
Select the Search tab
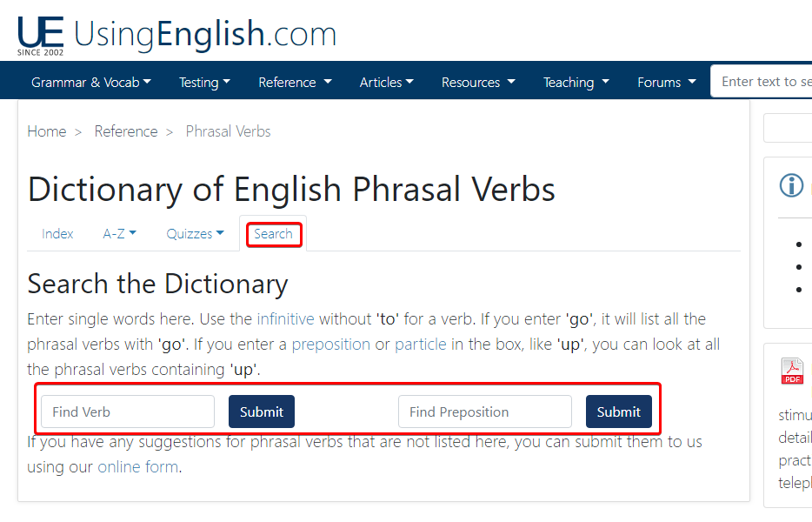pyautogui.click(x=273, y=234)
